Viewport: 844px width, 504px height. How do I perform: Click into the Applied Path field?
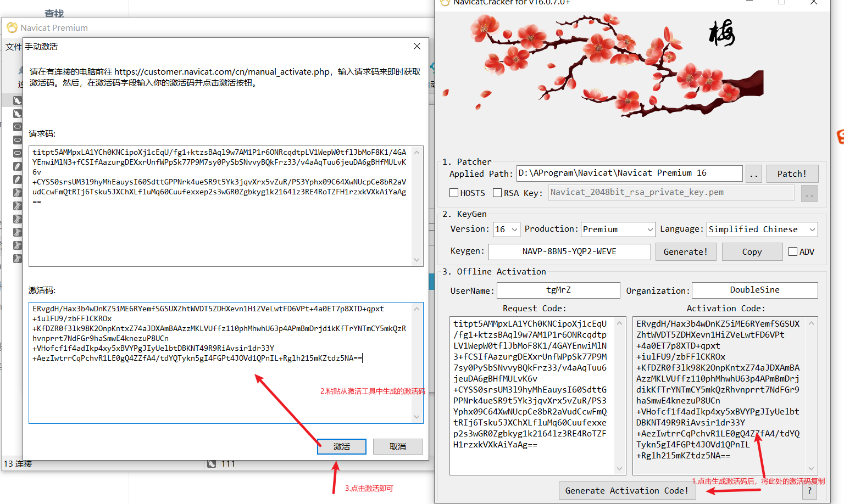pos(629,173)
